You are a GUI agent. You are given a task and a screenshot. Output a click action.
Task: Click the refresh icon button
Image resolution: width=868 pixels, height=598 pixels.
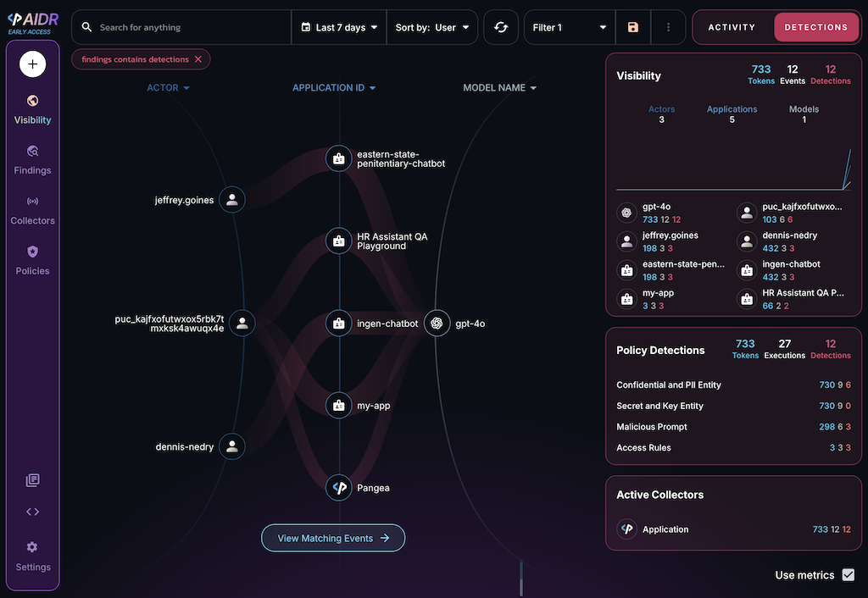(501, 27)
